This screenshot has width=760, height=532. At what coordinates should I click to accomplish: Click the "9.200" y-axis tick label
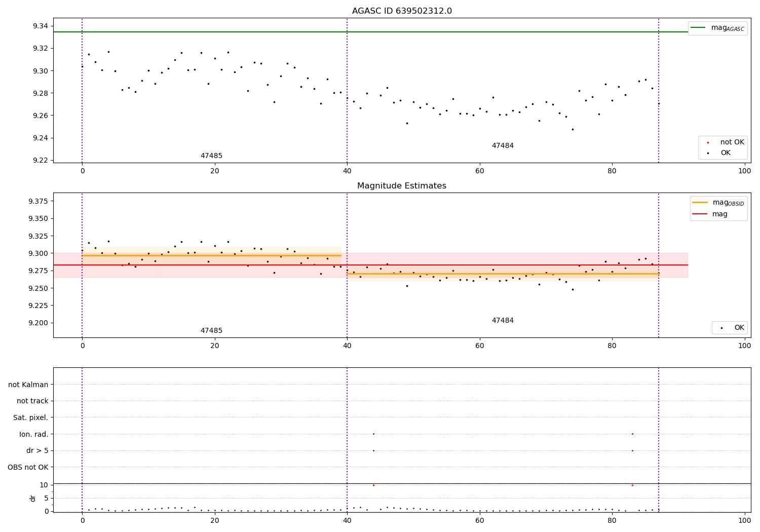(x=38, y=323)
